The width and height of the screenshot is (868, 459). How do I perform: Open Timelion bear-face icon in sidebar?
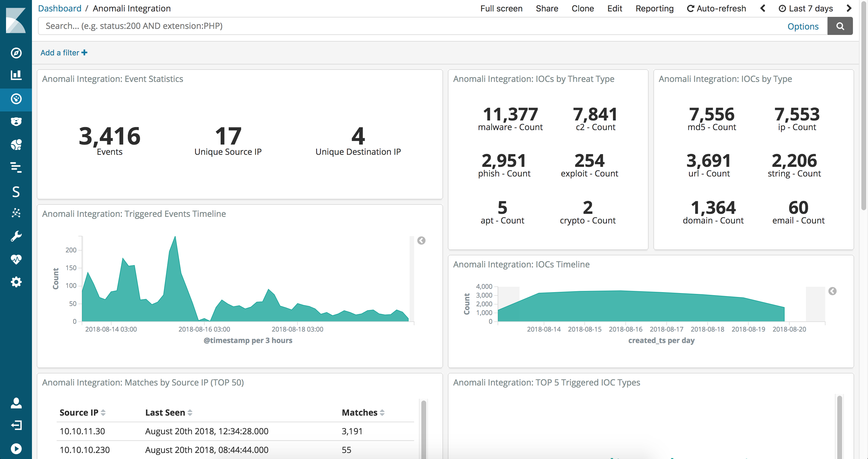16,122
